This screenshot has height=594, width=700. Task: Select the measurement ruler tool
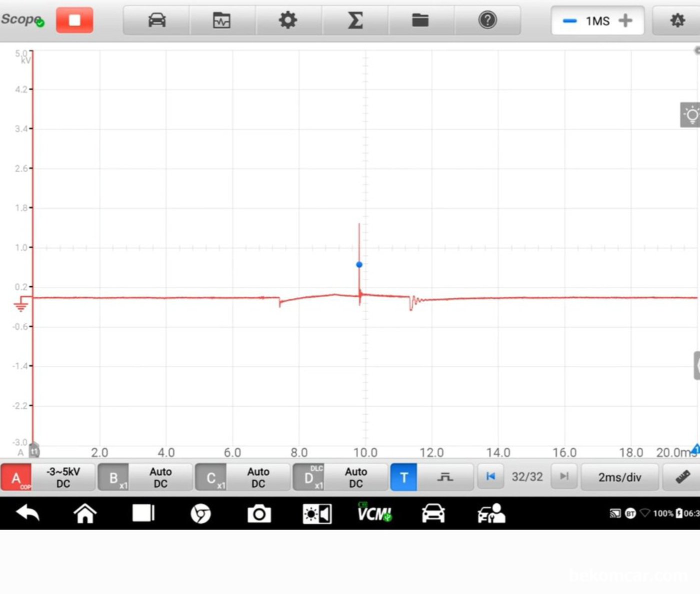682,477
